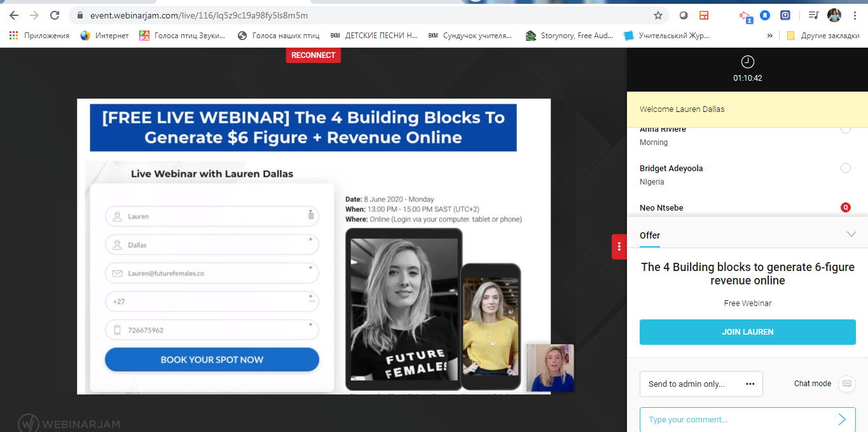Toggle Chat mode speech bubble icon

pyautogui.click(x=846, y=384)
